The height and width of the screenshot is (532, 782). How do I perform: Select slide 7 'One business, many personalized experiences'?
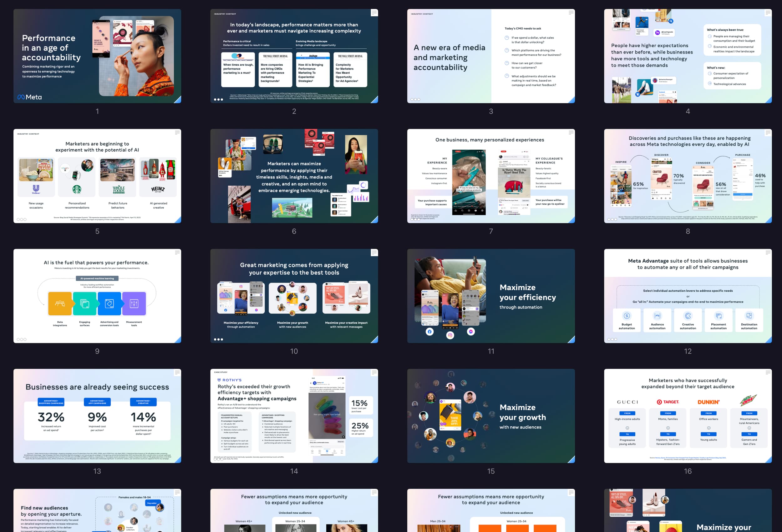point(490,176)
